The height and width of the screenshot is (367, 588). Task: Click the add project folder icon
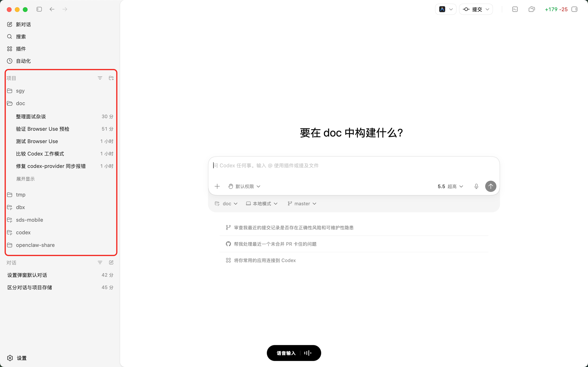click(x=111, y=78)
